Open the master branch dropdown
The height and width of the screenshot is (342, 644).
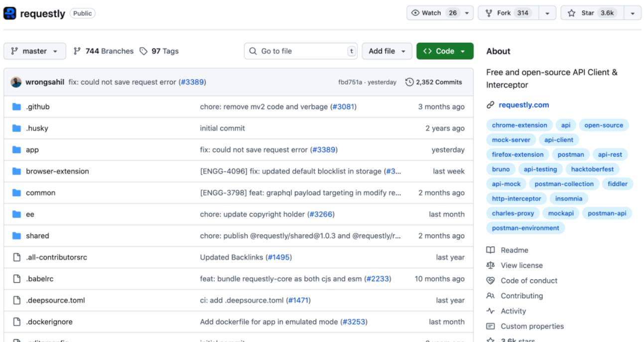(x=34, y=51)
